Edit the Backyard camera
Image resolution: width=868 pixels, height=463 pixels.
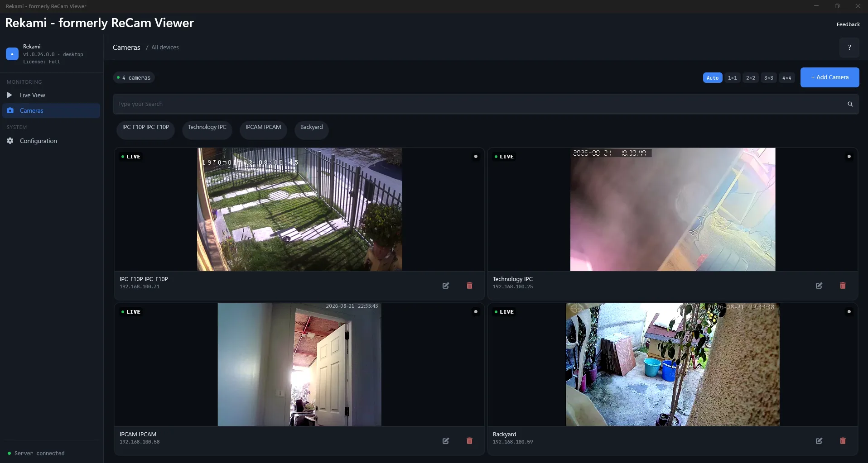tap(819, 441)
